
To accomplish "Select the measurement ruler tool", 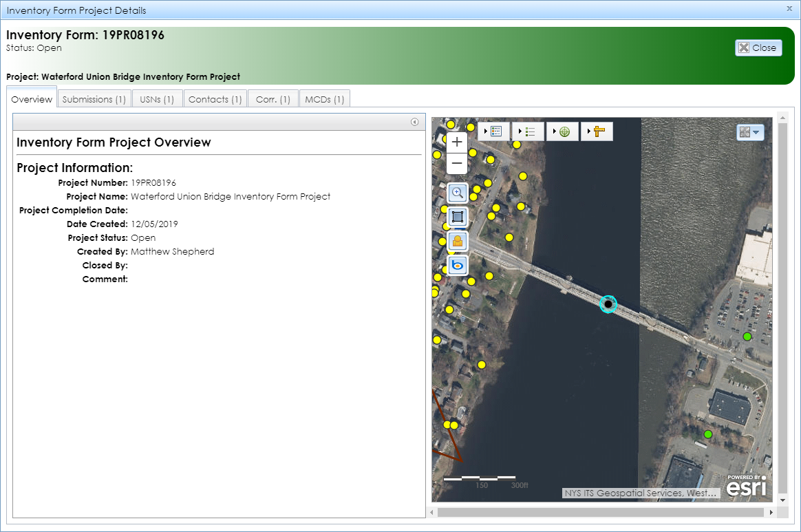I will (x=599, y=131).
